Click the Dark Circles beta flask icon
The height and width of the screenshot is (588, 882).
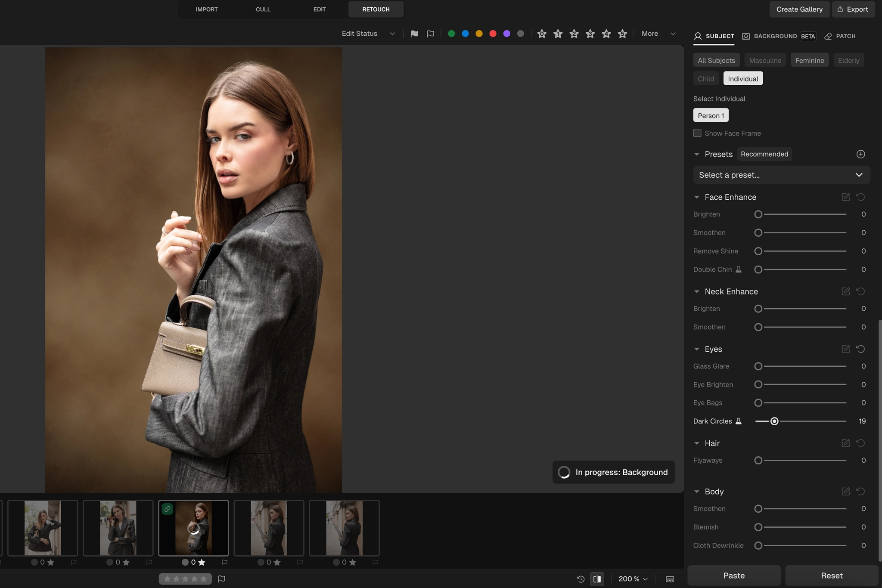(738, 421)
